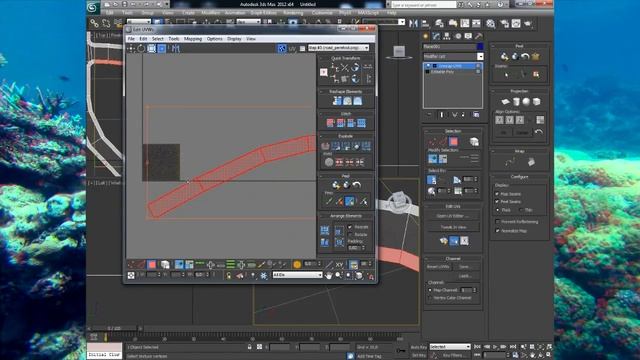The width and height of the screenshot is (640, 360).
Task: Select the Move tool in Edit UVWs toolbar
Action: pos(131,49)
